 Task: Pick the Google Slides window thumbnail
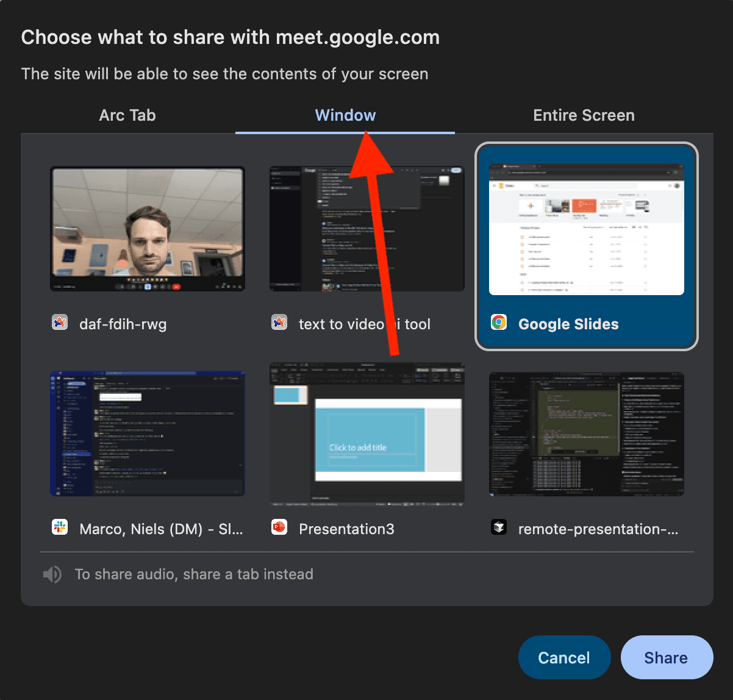point(586,229)
